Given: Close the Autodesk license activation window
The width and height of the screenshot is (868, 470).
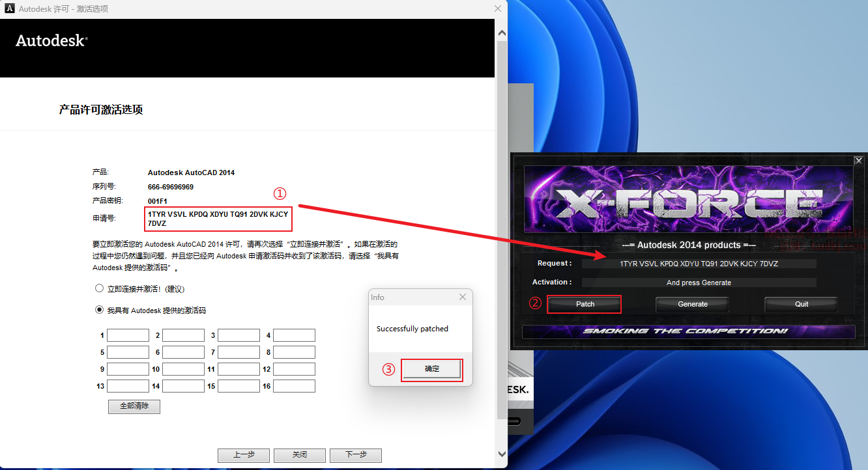Looking at the screenshot, I should click(x=498, y=9).
